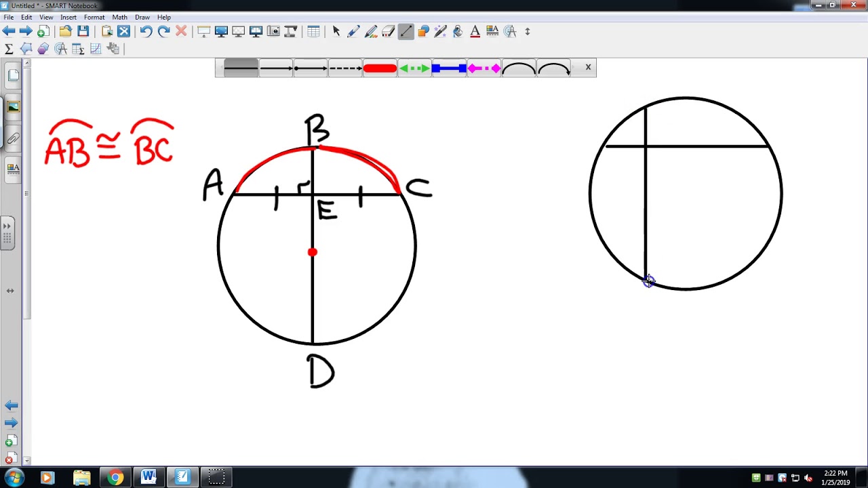Click the bottom-left next page arrow
The height and width of the screenshot is (488, 868).
pos(11,423)
